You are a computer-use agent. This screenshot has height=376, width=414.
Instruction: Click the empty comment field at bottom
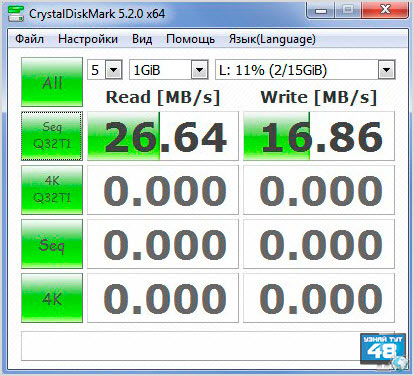[190, 346]
